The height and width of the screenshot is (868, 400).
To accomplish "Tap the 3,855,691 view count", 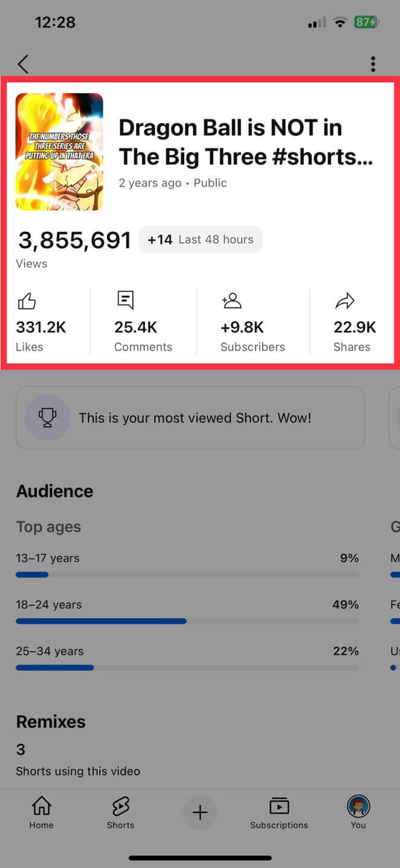I will [x=74, y=240].
